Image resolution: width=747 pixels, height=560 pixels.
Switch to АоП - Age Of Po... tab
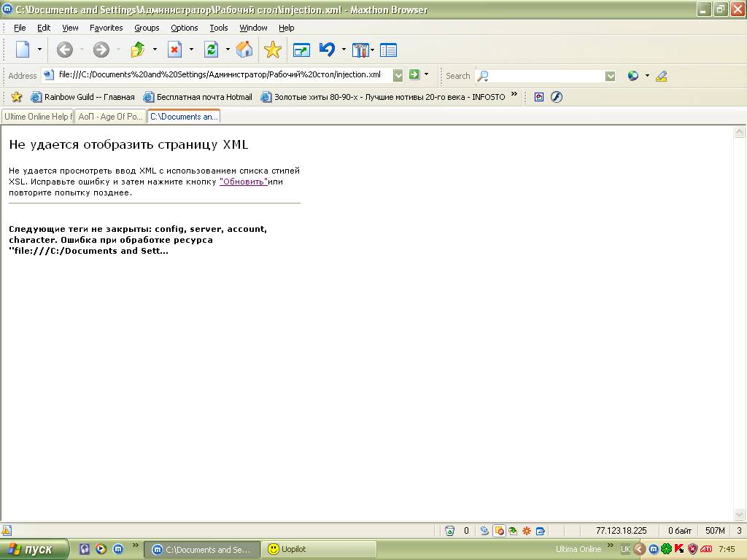tap(110, 117)
